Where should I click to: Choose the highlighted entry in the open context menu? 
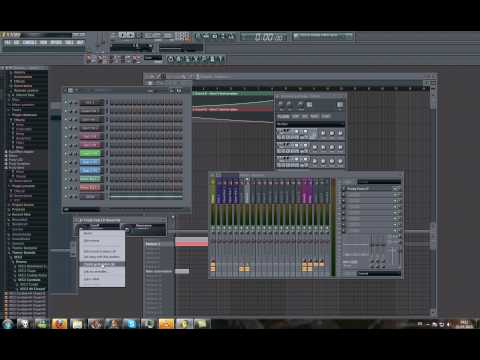pyautogui.click(x=102, y=264)
